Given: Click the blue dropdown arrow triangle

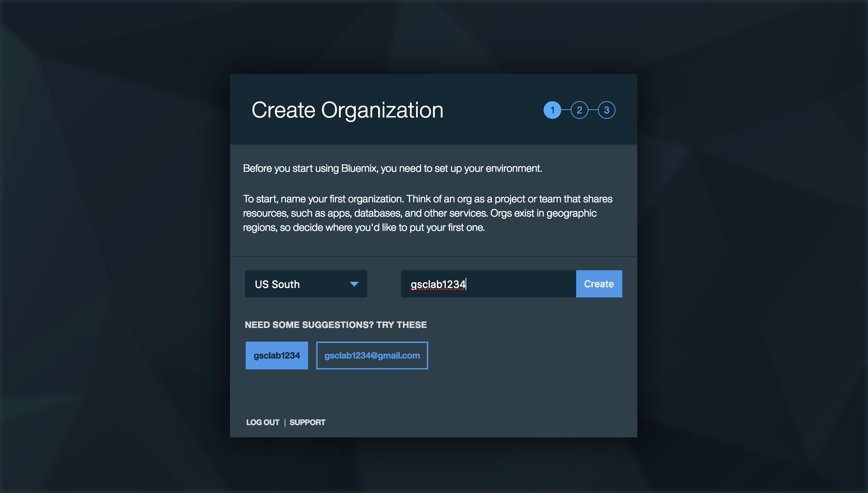Looking at the screenshot, I should 354,284.
